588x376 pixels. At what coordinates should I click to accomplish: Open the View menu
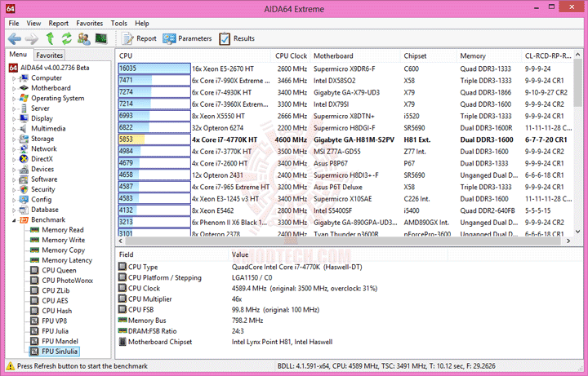[x=33, y=23]
